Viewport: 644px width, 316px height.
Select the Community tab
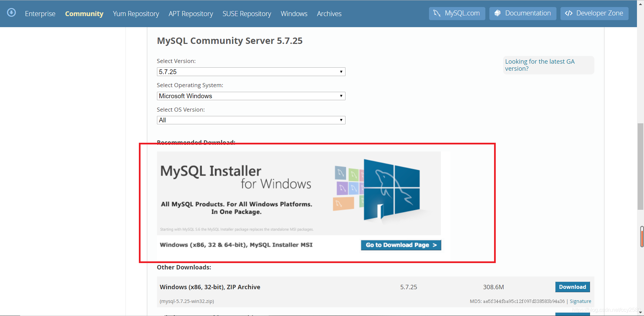84,14
